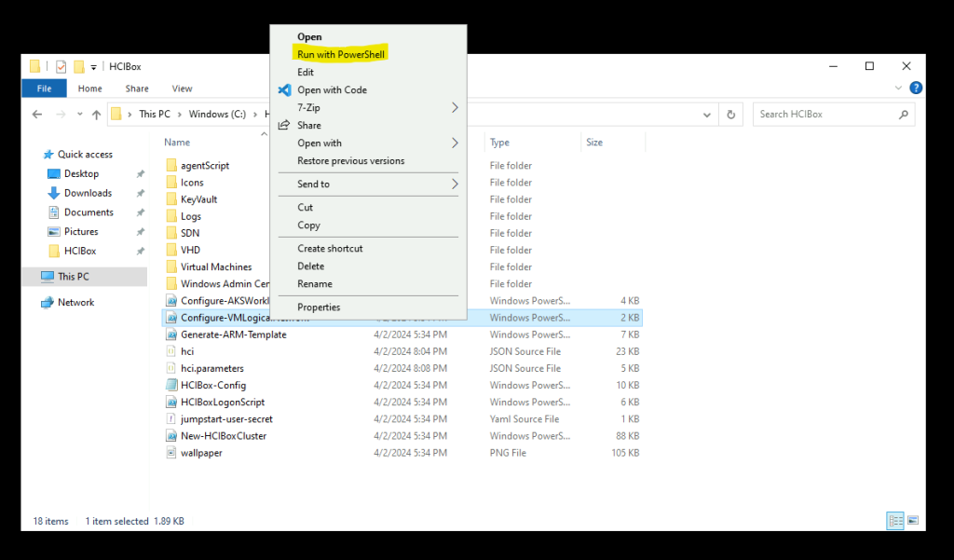Click the hci JSON file icon
Viewport: 954px width, 560px height.
(x=171, y=352)
